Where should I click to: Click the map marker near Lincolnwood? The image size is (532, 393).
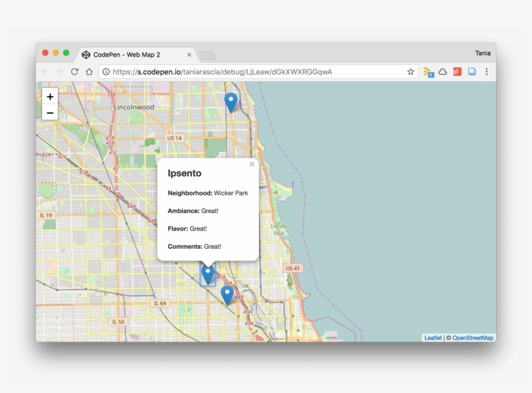coord(230,101)
